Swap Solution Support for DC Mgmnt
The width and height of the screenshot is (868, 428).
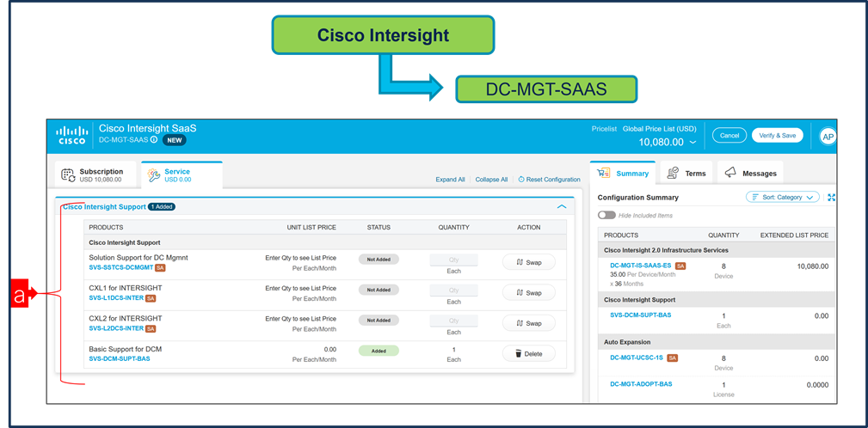[x=529, y=262]
